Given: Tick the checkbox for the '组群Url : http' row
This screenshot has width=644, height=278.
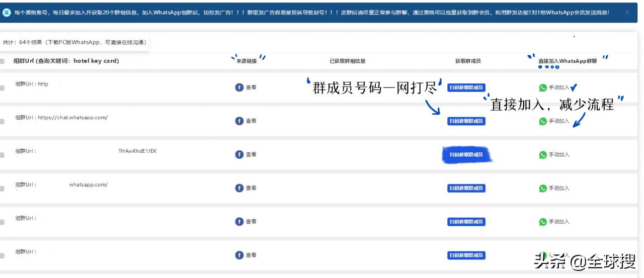Looking at the screenshot, I should click(x=2, y=88).
